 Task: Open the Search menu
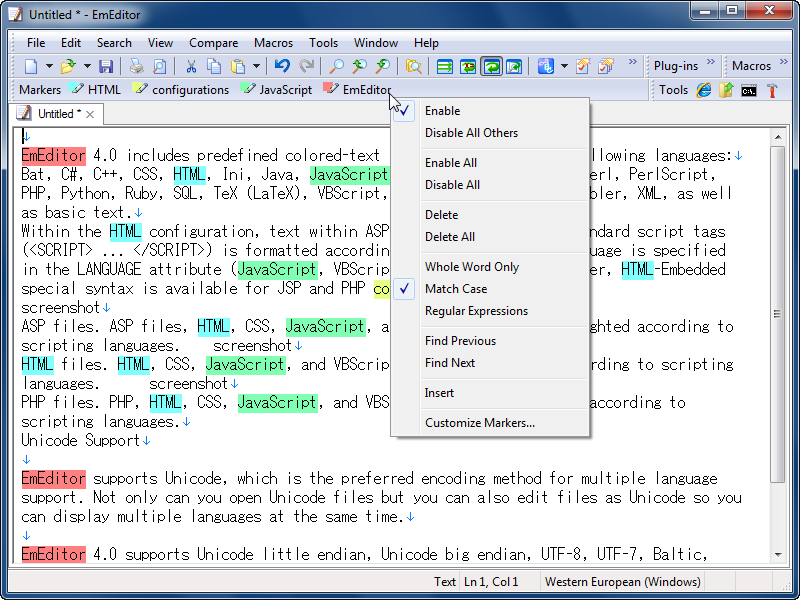coord(114,43)
